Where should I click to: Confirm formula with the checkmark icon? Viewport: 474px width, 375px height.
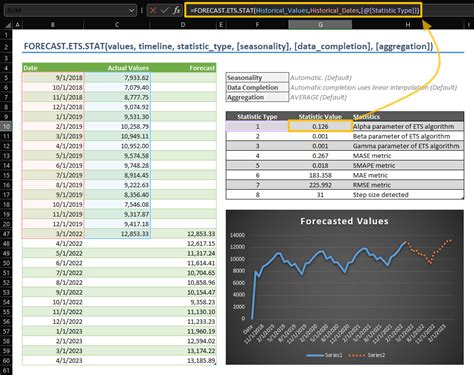(164, 10)
